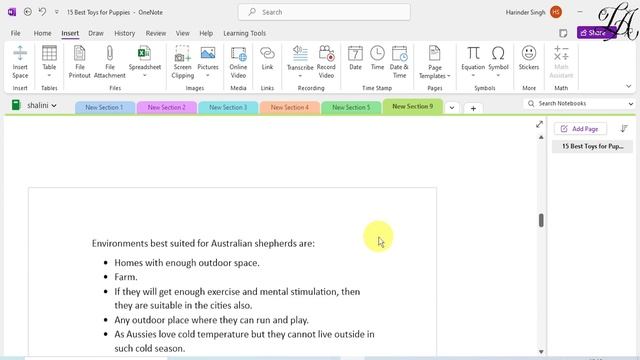Select the New Section 3 tab
The height and width of the screenshot is (360, 640).
228,107
